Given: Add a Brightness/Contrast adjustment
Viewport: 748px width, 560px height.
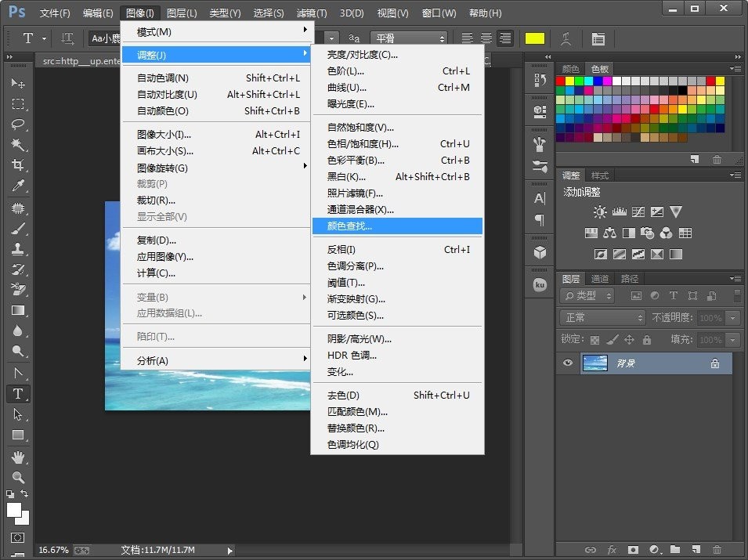Looking at the screenshot, I should click(599, 211).
